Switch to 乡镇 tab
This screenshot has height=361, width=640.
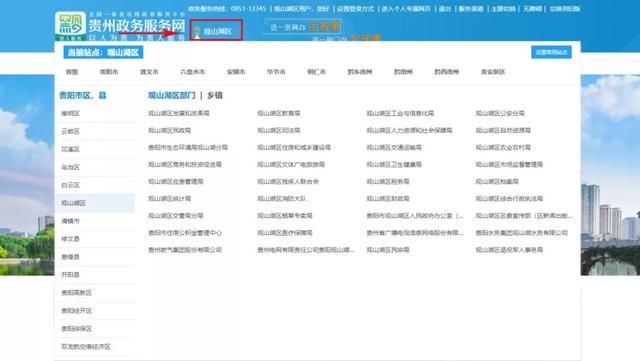215,96
